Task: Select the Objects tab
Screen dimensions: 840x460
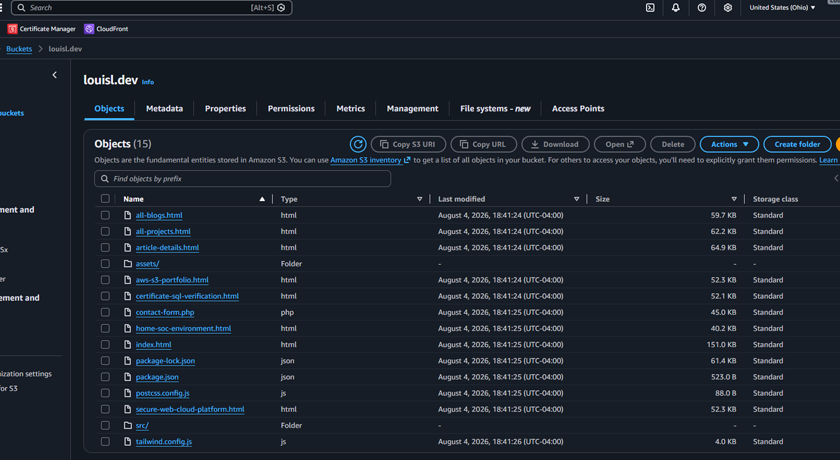Action: (109, 108)
